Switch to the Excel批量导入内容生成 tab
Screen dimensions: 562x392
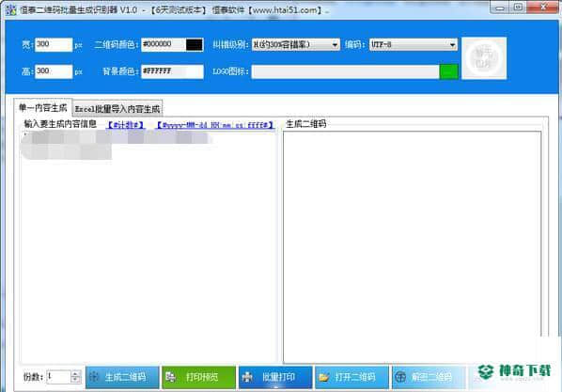click(117, 109)
